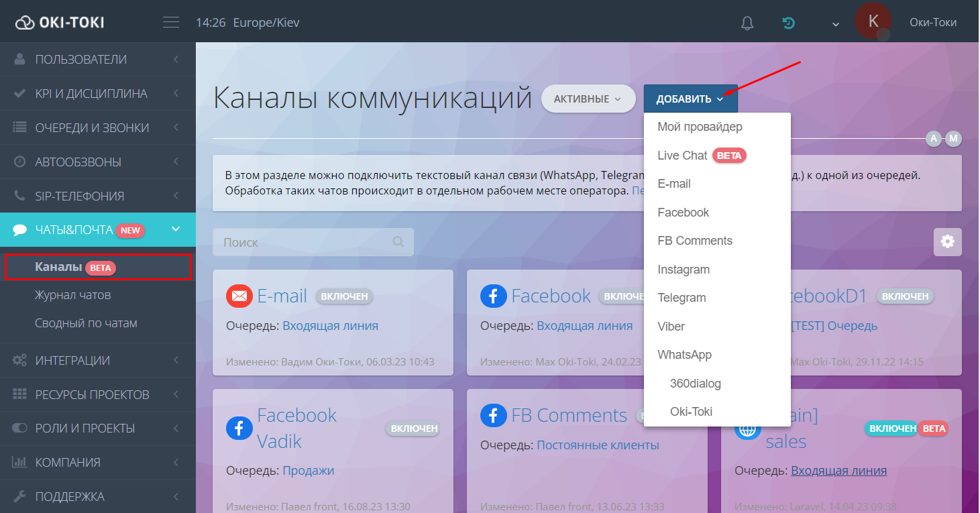Click the ВКЛЮЧЕН badge on E-mail card
The image size is (980, 513).
coord(344,296)
